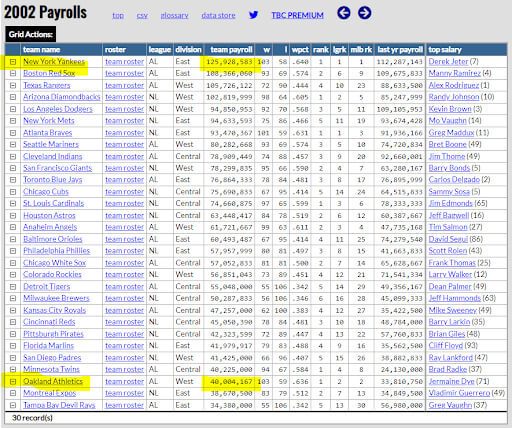Open Randy Johnson top salary link

coord(454,97)
